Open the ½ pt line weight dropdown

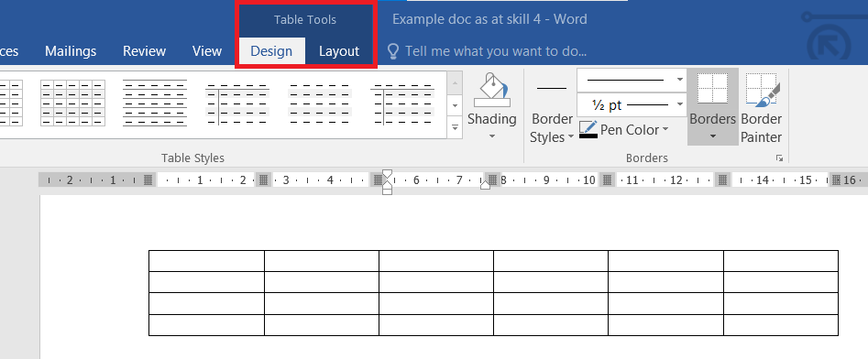632,105
